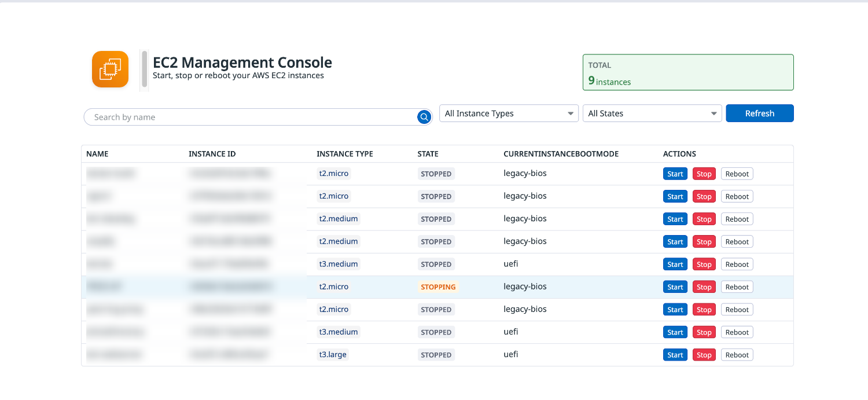Click the INSTANCE ID column header
The width and height of the screenshot is (868, 400).
pos(212,154)
